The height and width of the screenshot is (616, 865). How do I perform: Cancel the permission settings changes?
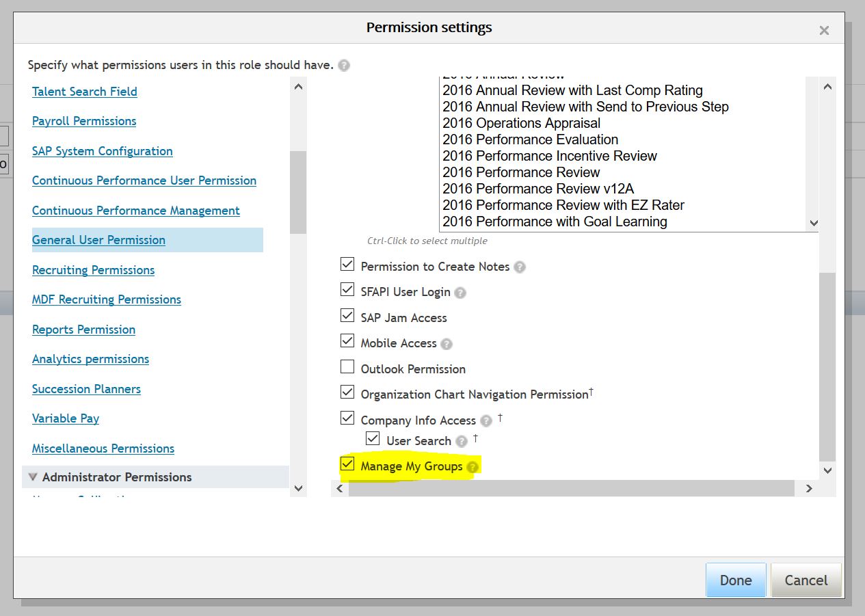pos(806,580)
